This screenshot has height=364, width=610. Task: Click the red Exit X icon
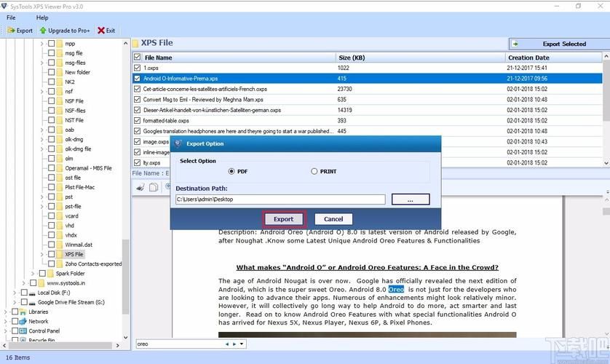100,31
